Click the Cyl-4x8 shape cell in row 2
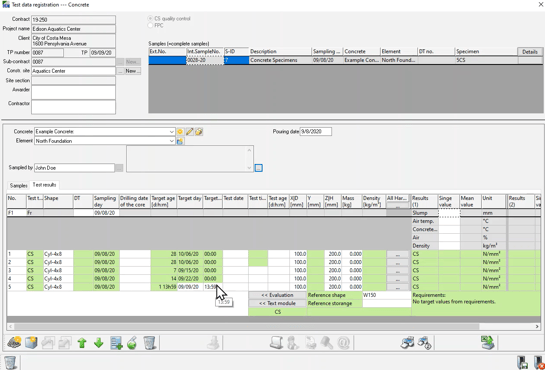The image size is (545, 370). [x=58, y=262]
